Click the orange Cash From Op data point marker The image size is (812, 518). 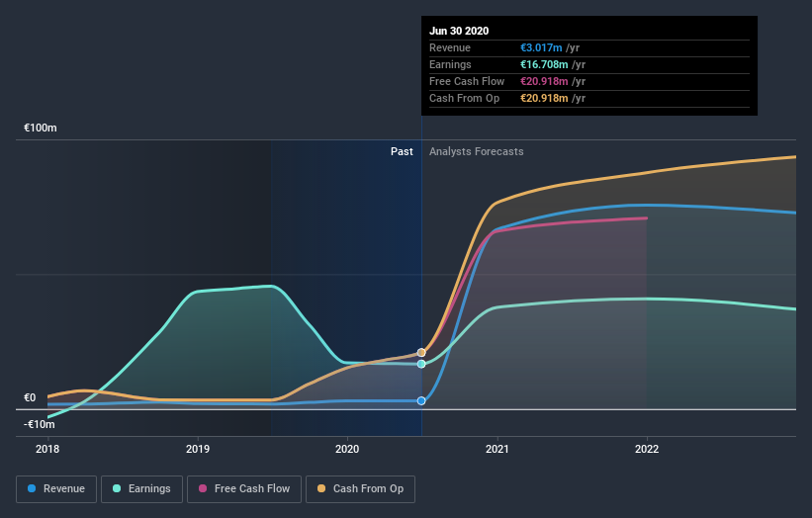point(421,352)
